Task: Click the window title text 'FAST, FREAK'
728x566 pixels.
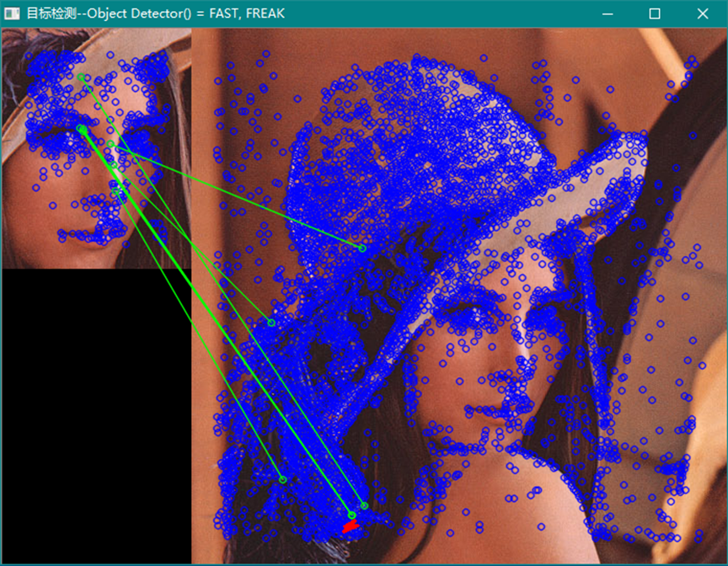Action: [247, 13]
